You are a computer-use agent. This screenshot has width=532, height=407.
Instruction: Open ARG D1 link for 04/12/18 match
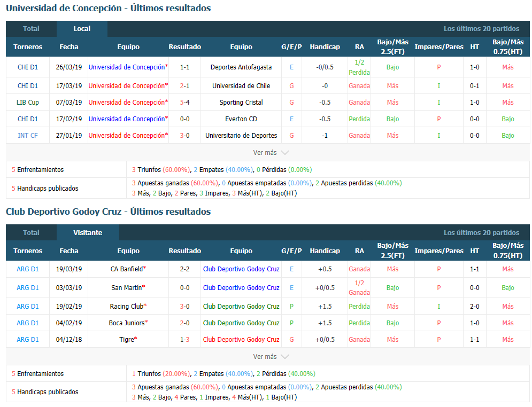[x=28, y=340]
